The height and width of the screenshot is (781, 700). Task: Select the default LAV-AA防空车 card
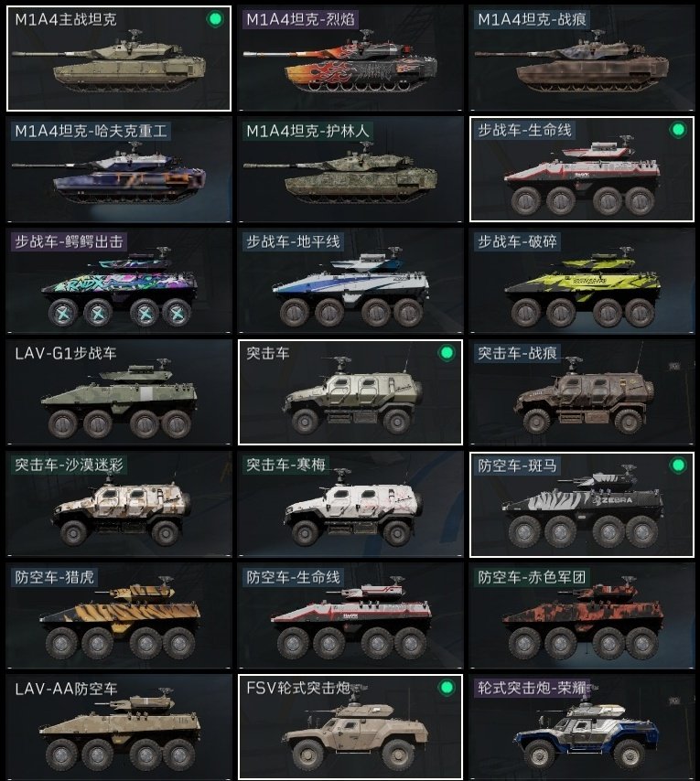point(119,727)
